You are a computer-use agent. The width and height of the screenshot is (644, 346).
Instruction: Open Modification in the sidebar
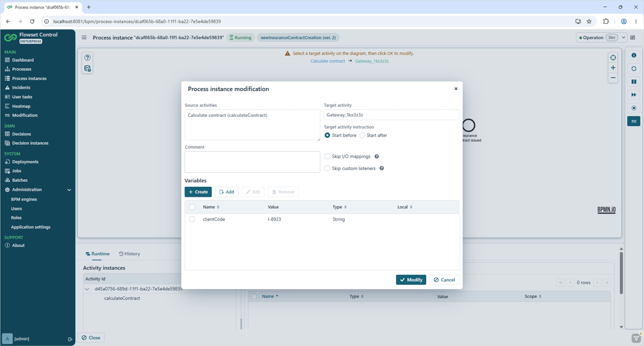25,115
